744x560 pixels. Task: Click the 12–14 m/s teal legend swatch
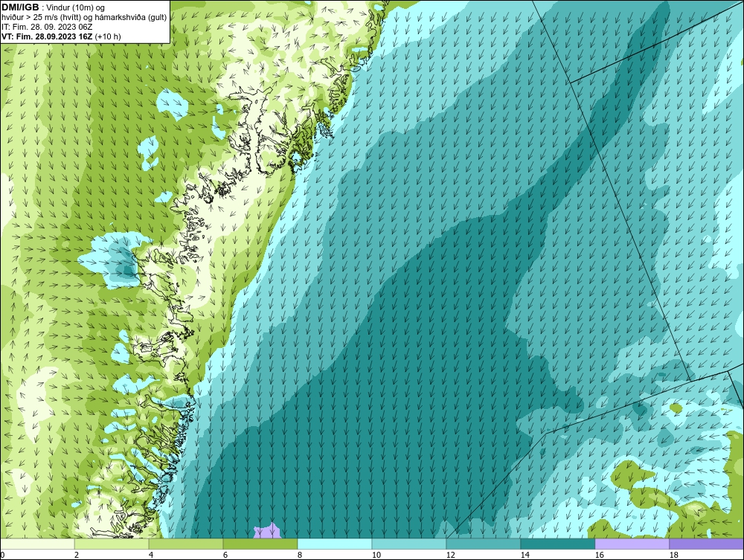pyautogui.click(x=484, y=544)
